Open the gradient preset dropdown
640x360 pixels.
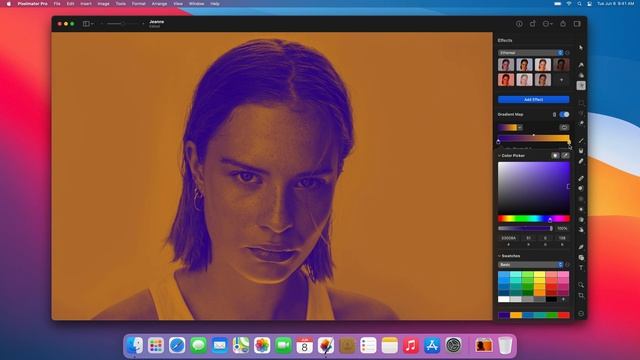click(510, 128)
